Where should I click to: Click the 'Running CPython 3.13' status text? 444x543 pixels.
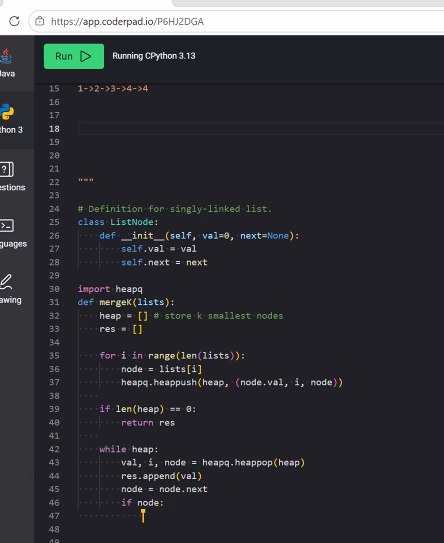click(154, 56)
